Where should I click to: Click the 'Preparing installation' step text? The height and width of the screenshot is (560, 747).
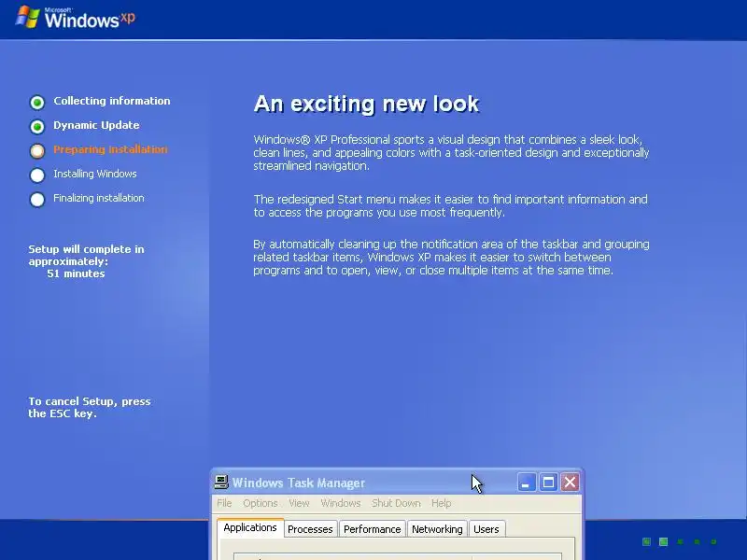pyautogui.click(x=110, y=149)
